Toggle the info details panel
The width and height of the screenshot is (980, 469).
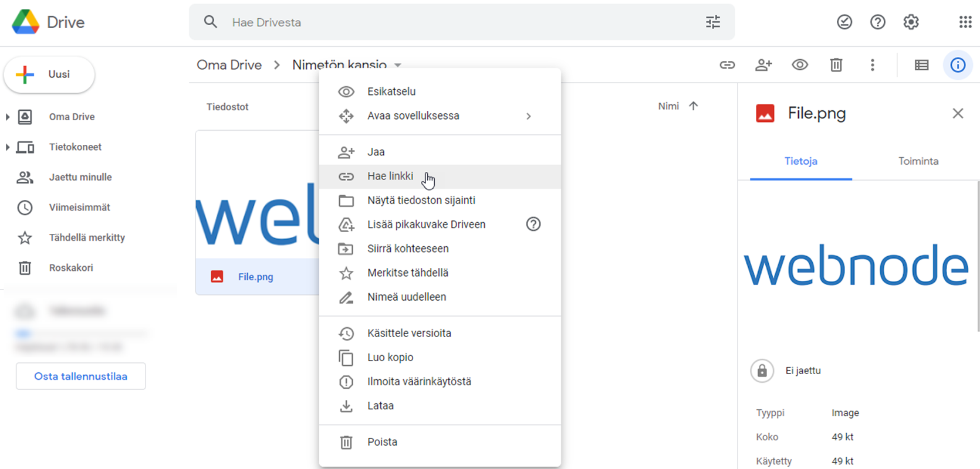click(x=957, y=65)
